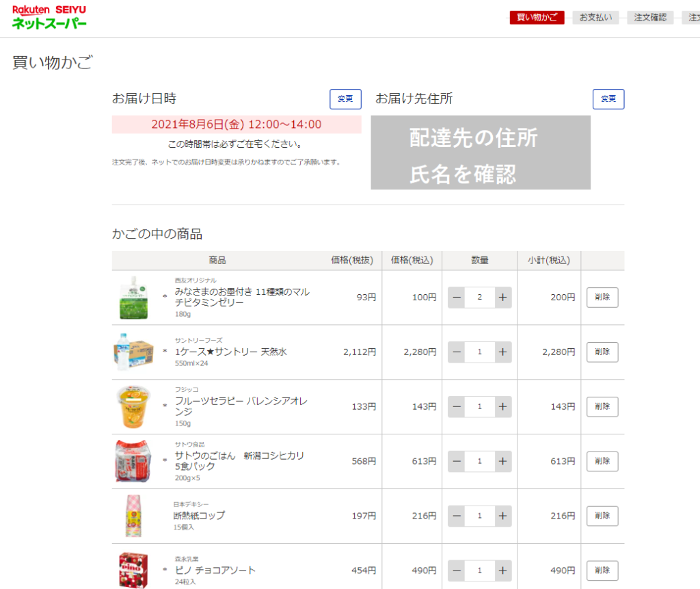700x589 pixels.
Task: Open サトウのごはん rice pack thumbnail
Action: click(x=133, y=461)
